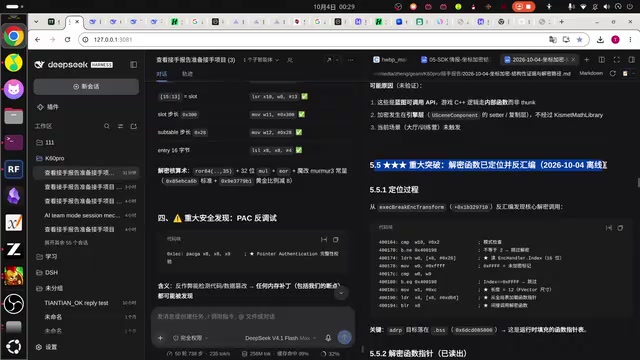Click heading 5.5.1 定位过程

pos(394,190)
